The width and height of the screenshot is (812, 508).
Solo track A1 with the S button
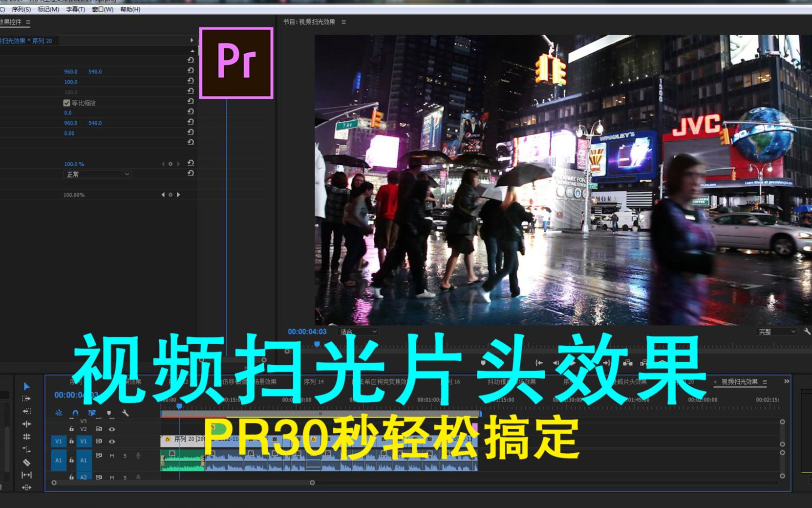click(x=125, y=456)
